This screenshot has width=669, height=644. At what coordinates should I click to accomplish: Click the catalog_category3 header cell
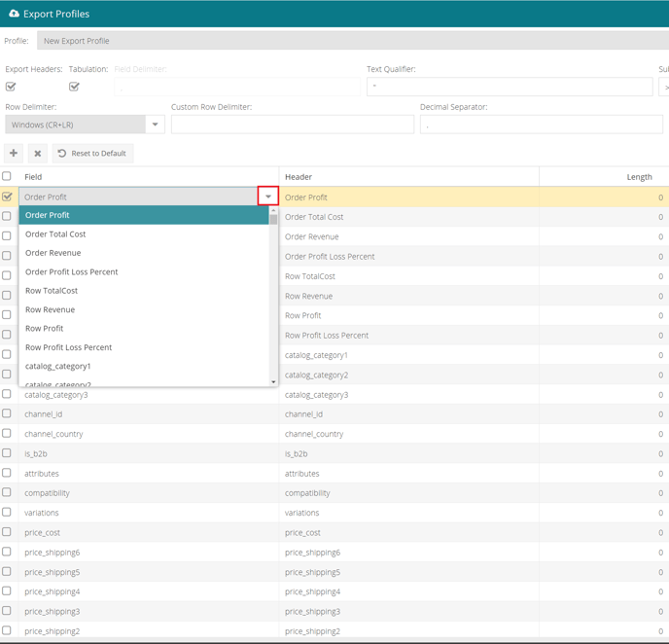pos(408,395)
